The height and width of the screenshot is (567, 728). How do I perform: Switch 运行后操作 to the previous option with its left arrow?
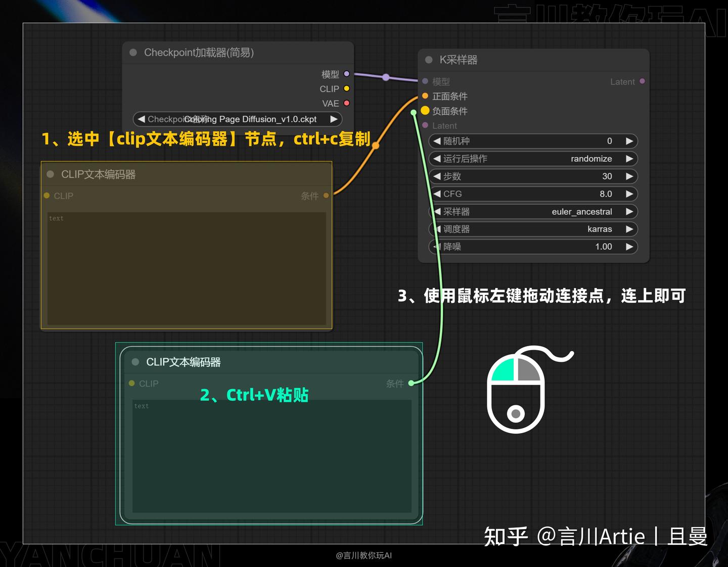click(x=437, y=159)
